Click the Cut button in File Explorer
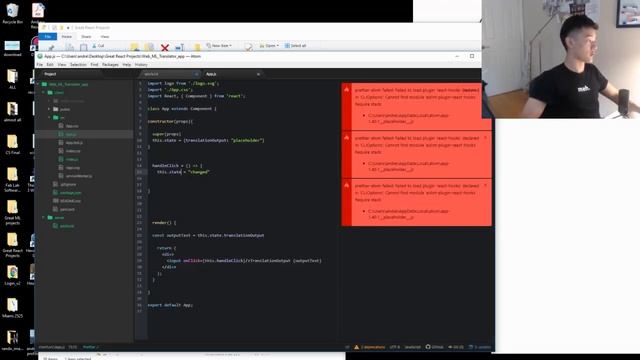Image resolution: width=640 pixels, height=360 pixels. (98, 46)
